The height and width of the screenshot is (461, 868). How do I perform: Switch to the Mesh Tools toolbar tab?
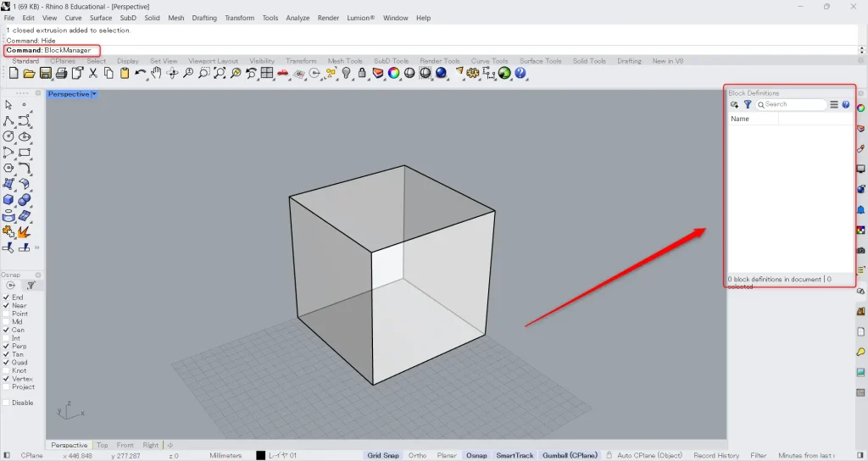(x=345, y=61)
